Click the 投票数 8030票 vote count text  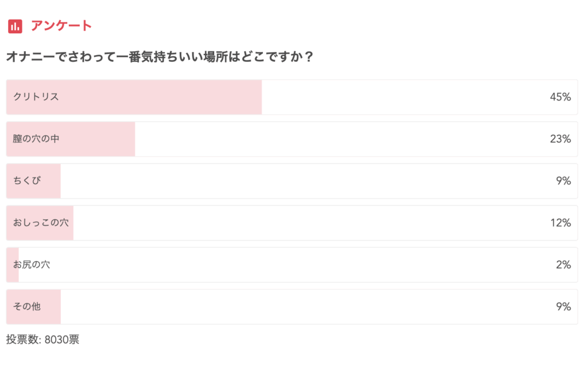pos(42,339)
